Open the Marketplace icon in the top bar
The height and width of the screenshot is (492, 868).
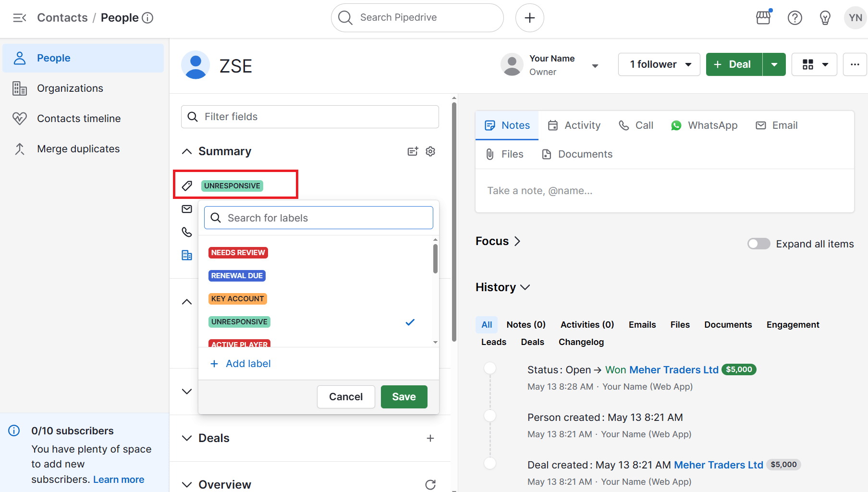point(763,18)
